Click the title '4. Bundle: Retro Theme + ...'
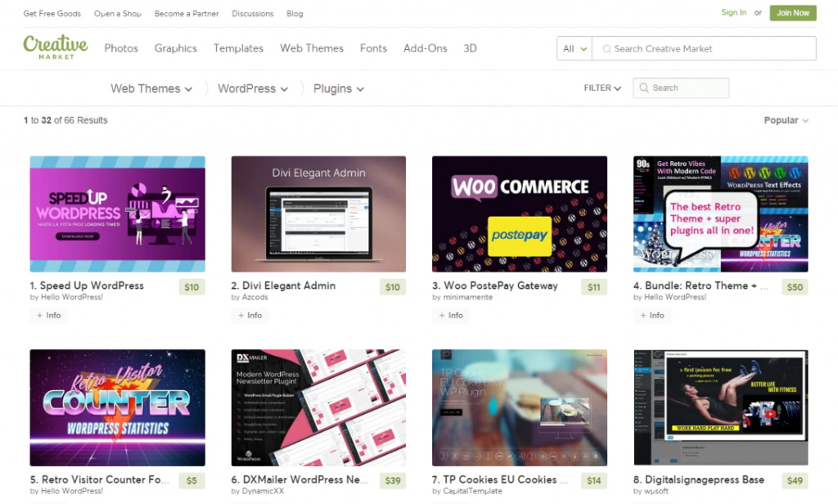Image resolution: width=838 pixels, height=504 pixels. (x=701, y=286)
